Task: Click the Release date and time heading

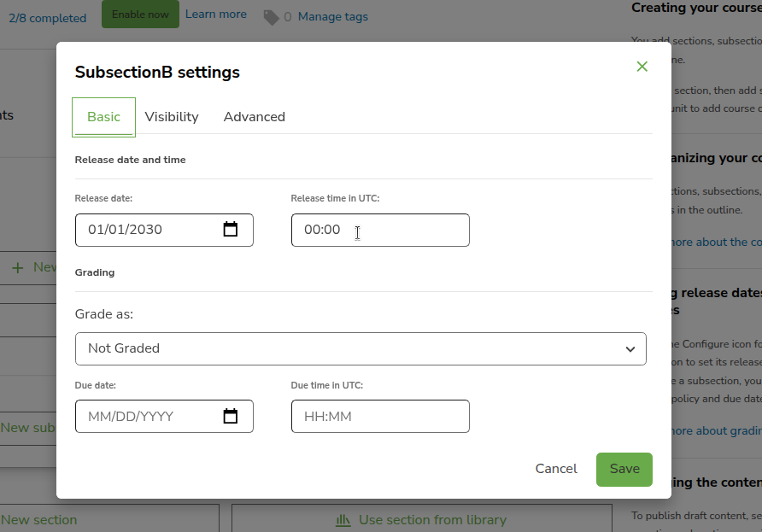Action: tap(130, 160)
